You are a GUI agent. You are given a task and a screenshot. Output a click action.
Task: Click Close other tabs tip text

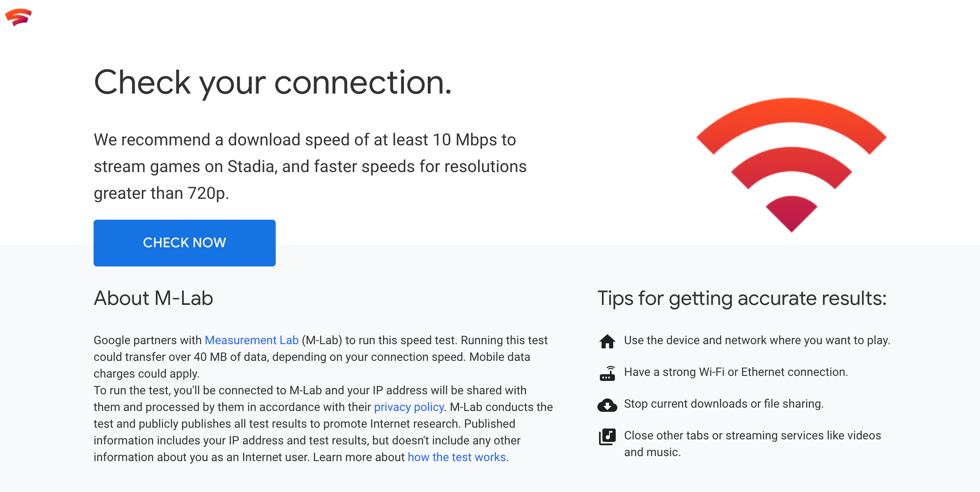click(752, 444)
